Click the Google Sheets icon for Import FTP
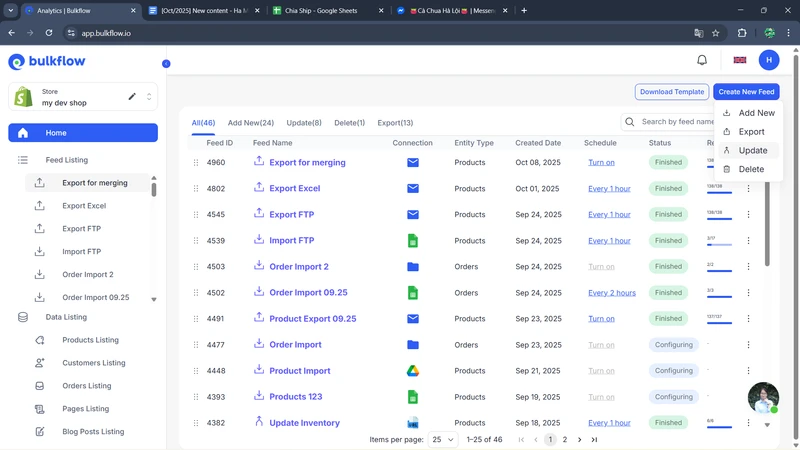This screenshot has width=800, height=450. (412, 241)
